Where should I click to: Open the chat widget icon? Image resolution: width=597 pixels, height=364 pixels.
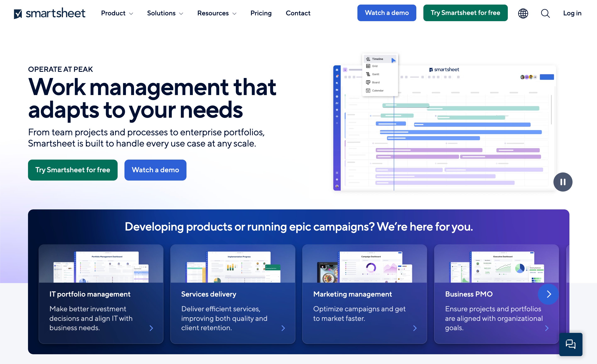pos(570,344)
